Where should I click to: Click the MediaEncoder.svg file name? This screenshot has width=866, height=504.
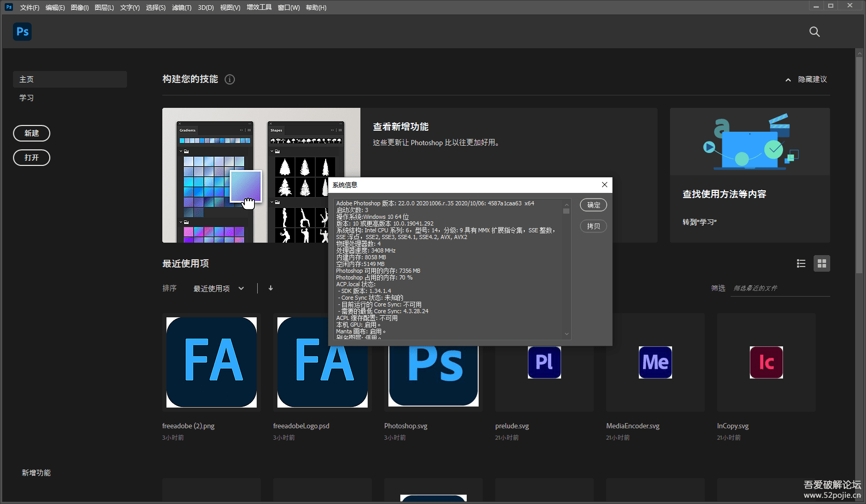(633, 426)
